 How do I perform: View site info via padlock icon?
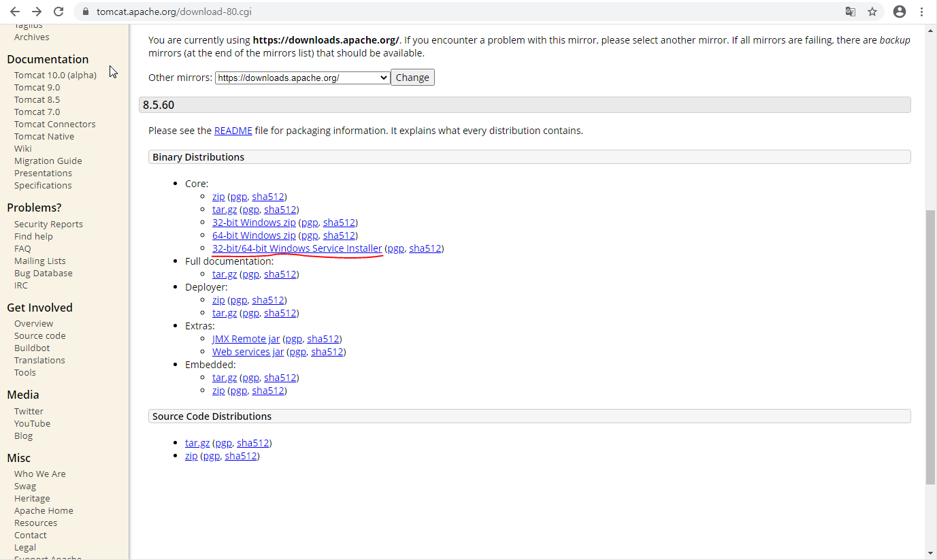click(x=85, y=12)
